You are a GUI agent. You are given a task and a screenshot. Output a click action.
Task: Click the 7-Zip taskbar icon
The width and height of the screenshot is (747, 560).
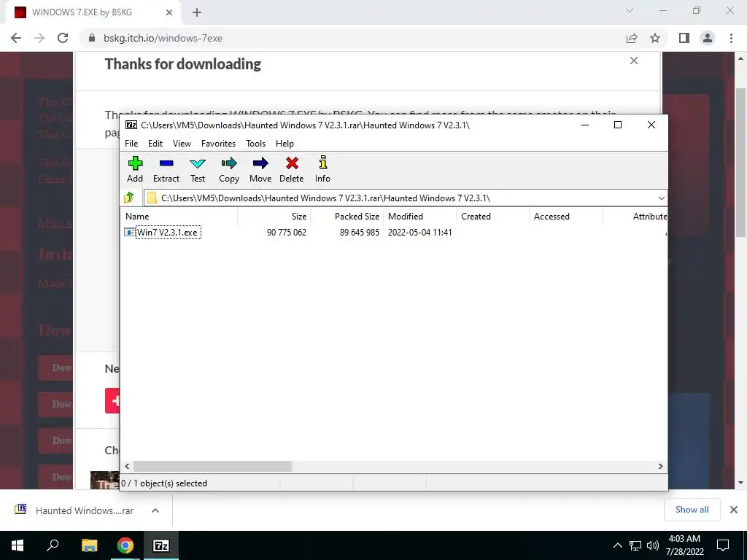click(x=160, y=545)
